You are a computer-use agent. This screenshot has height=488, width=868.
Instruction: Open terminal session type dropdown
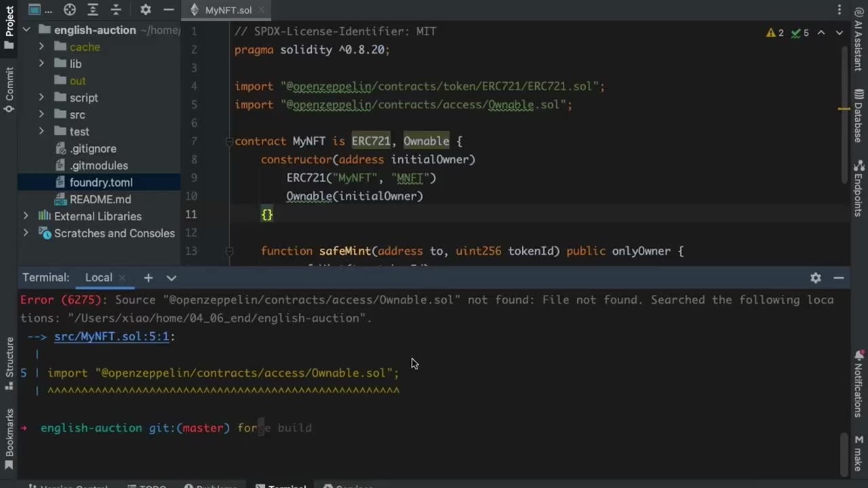tap(172, 278)
